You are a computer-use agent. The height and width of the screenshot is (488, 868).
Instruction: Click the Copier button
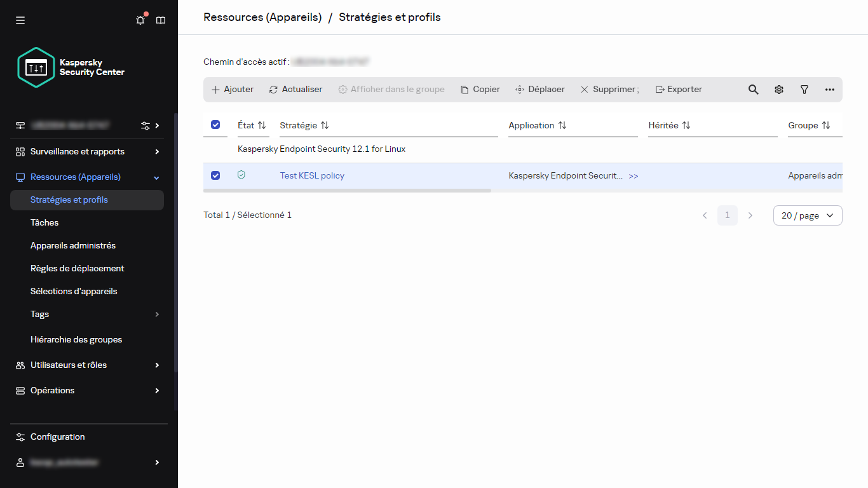[x=480, y=90]
